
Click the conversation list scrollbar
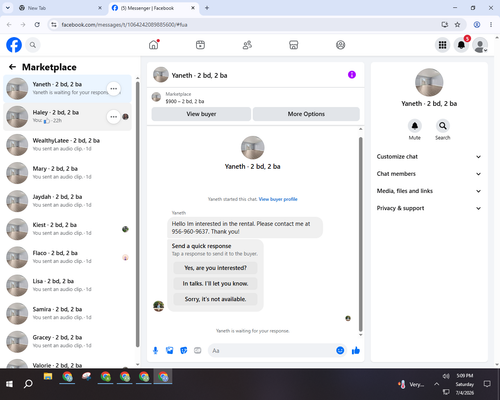click(x=138, y=213)
